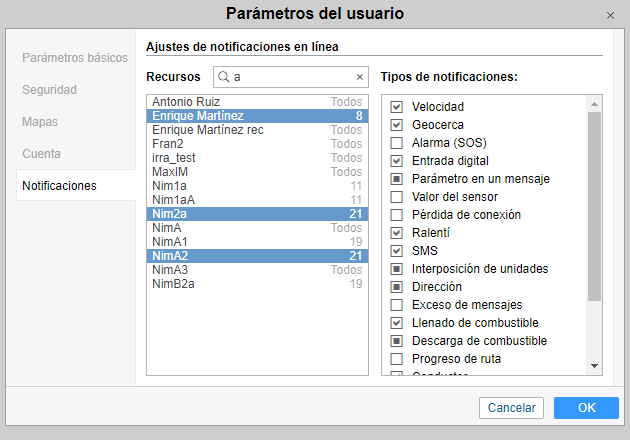Viewport: 630px width, 440px height.
Task: Click the search magnifier icon in Recursos
Action: 223,77
